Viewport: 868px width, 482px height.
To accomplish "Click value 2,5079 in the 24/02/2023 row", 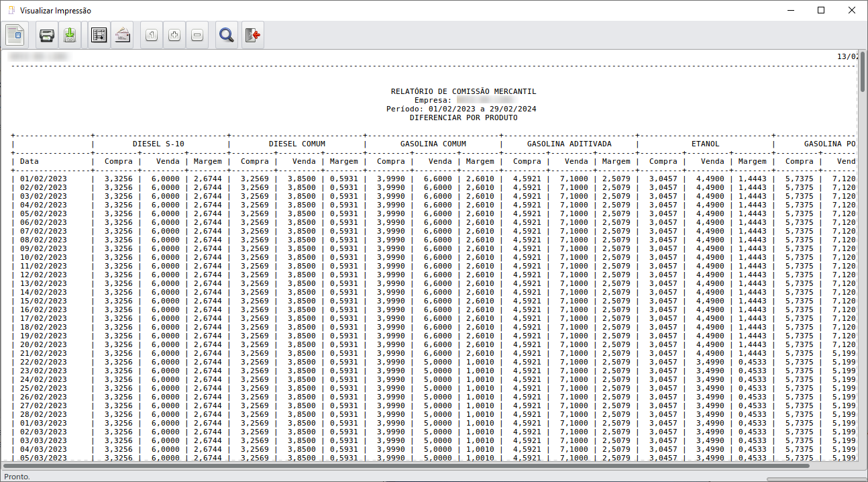I will (x=616, y=379).
